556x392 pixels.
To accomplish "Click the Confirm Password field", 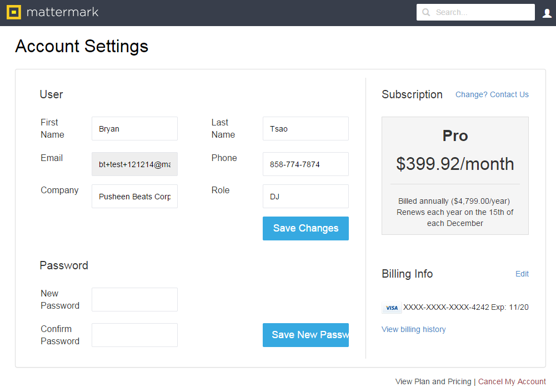I will tap(135, 335).
